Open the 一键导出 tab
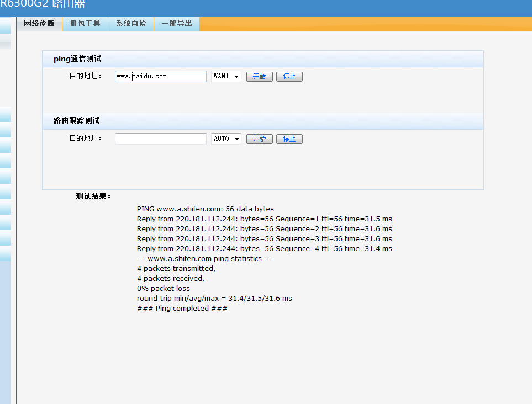 coord(177,24)
